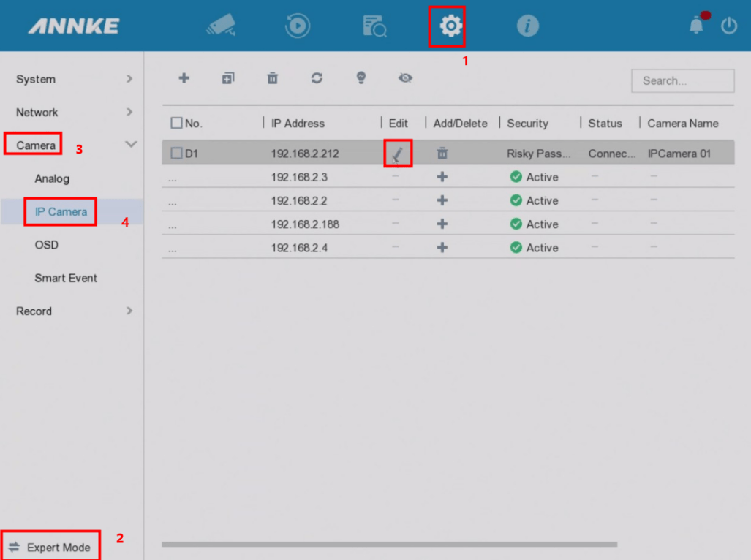Refresh the IP camera list
Image resolution: width=751 pixels, height=560 pixels.
[317, 78]
